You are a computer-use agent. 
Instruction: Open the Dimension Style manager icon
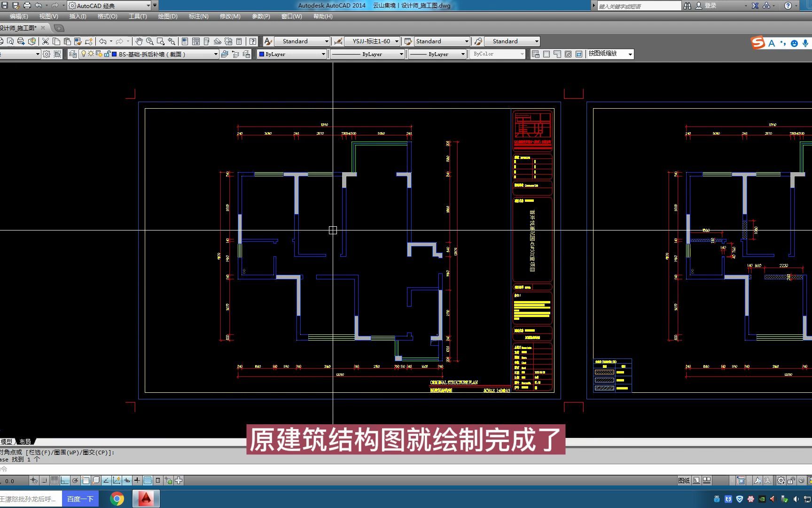point(338,41)
